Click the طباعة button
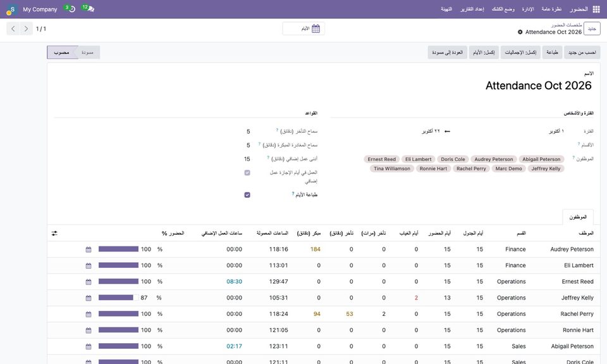 tap(553, 52)
